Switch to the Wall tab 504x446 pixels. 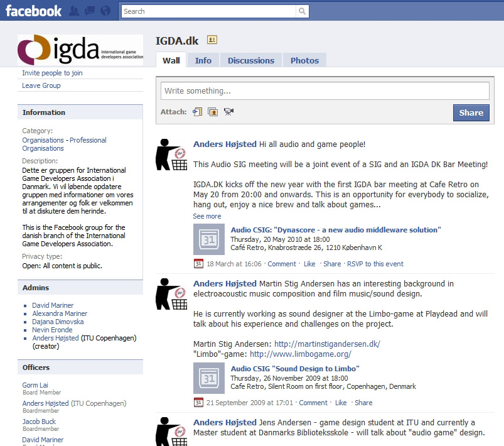click(x=171, y=60)
